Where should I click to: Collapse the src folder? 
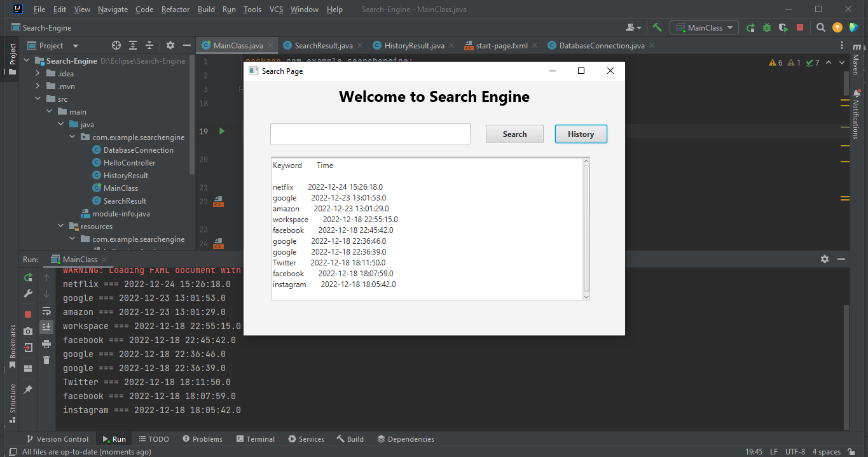coord(38,99)
